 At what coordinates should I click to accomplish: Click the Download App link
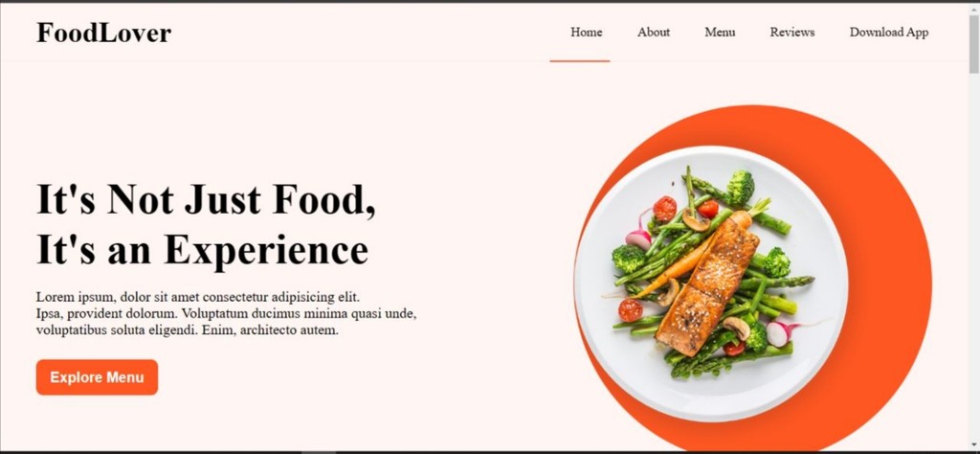click(x=889, y=33)
